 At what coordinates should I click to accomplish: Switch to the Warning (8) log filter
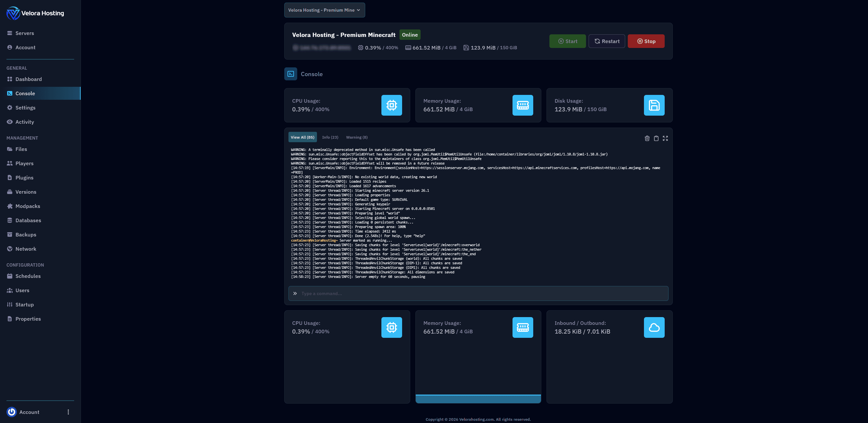[356, 137]
